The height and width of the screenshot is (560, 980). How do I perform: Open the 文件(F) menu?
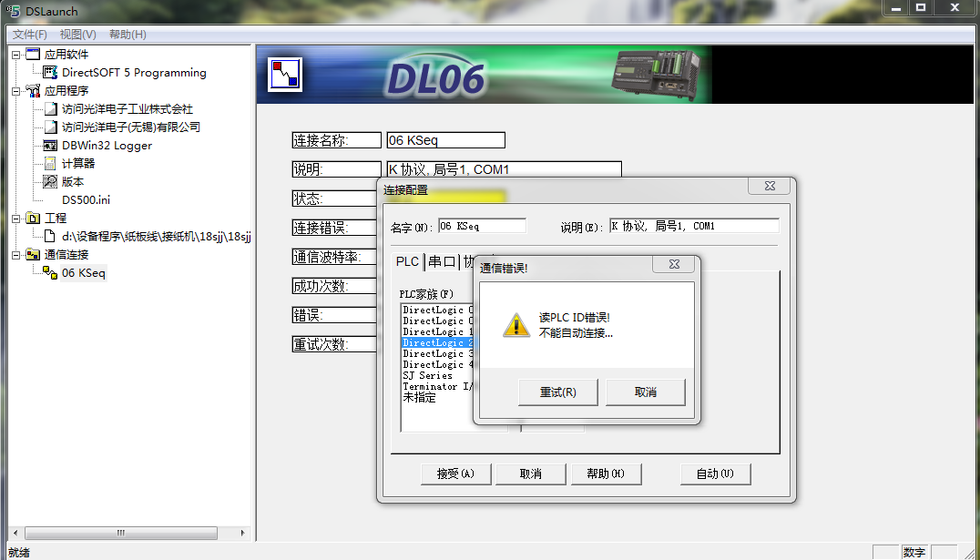point(30,35)
